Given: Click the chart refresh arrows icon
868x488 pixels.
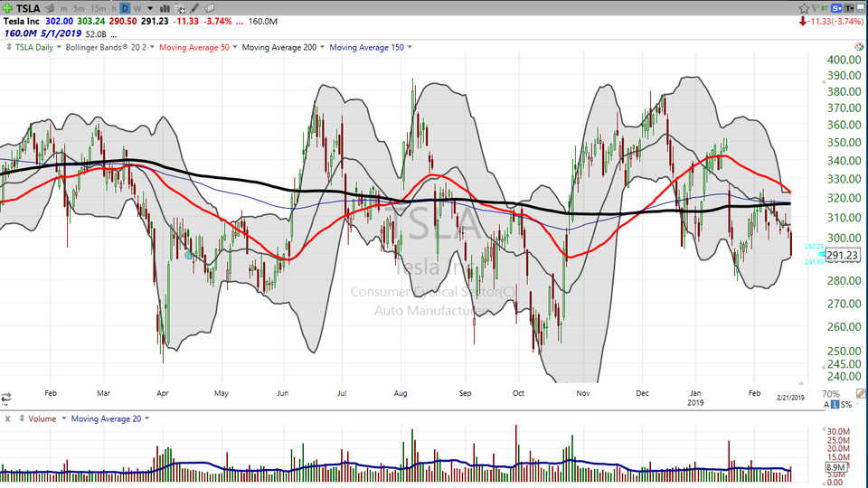Looking at the screenshot, I should click(x=6, y=398).
